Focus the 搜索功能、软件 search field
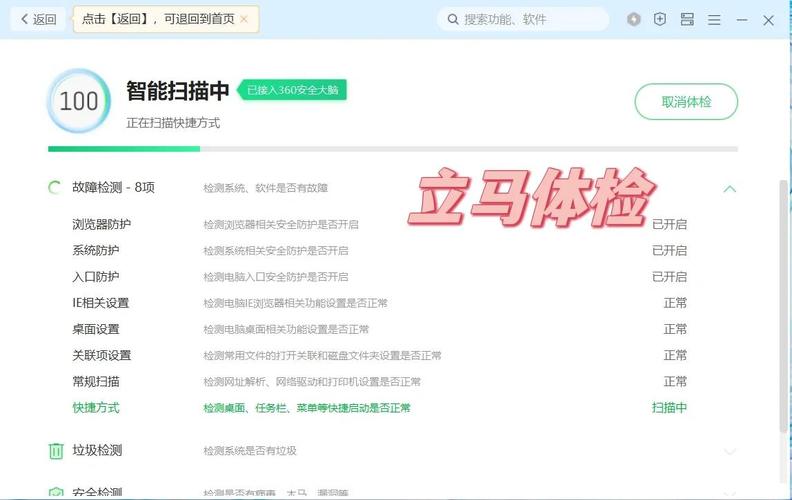 click(523, 20)
